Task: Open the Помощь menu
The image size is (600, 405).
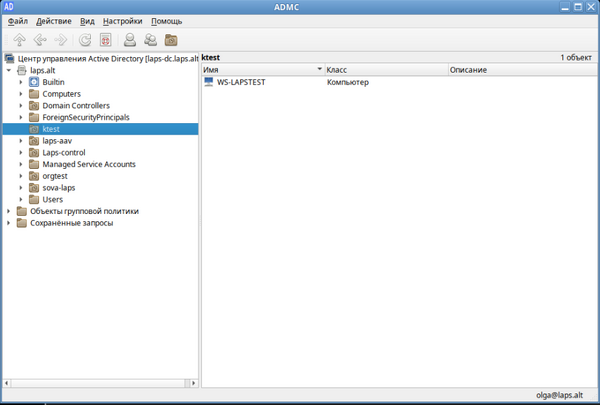Action: point(166,21)
